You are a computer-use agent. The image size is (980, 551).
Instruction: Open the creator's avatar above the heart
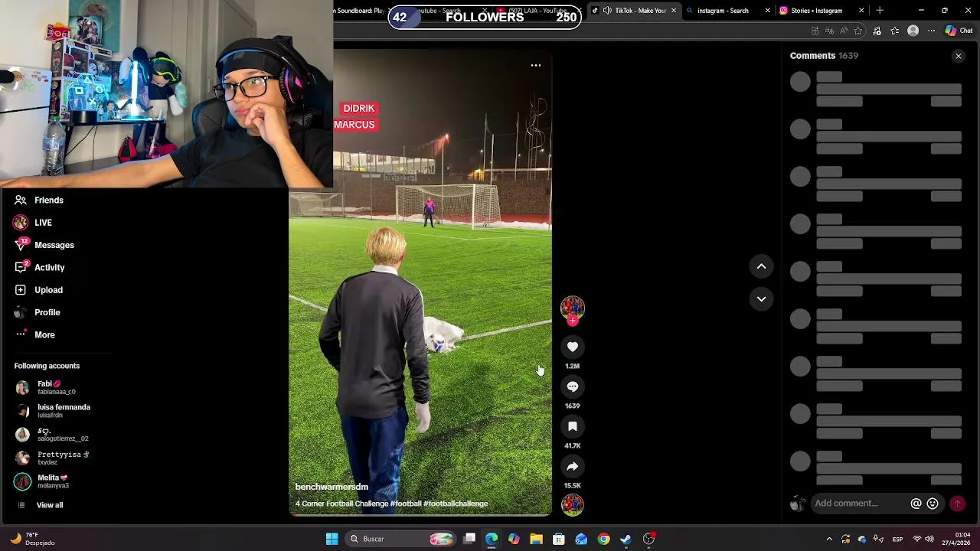tap(573, 308)
